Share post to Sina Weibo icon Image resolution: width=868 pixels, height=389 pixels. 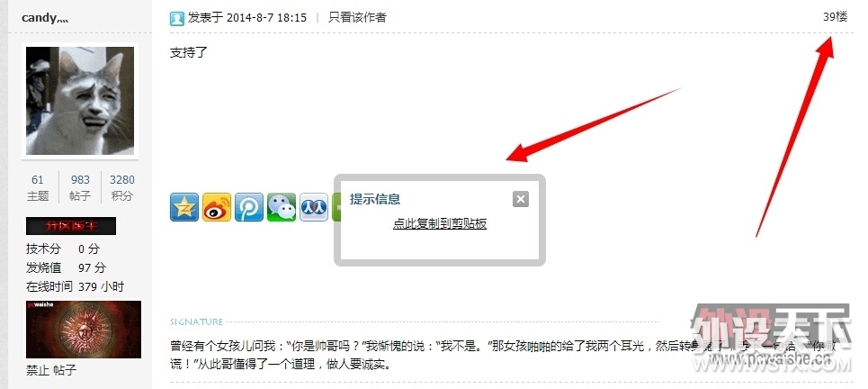coord(217,207)
